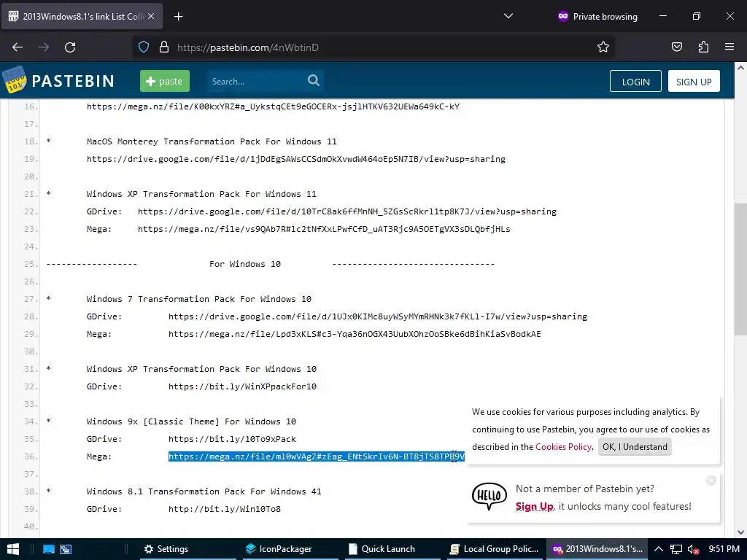
Task: Open tracking protection shield icon
Action: click(x=144, y=47)
